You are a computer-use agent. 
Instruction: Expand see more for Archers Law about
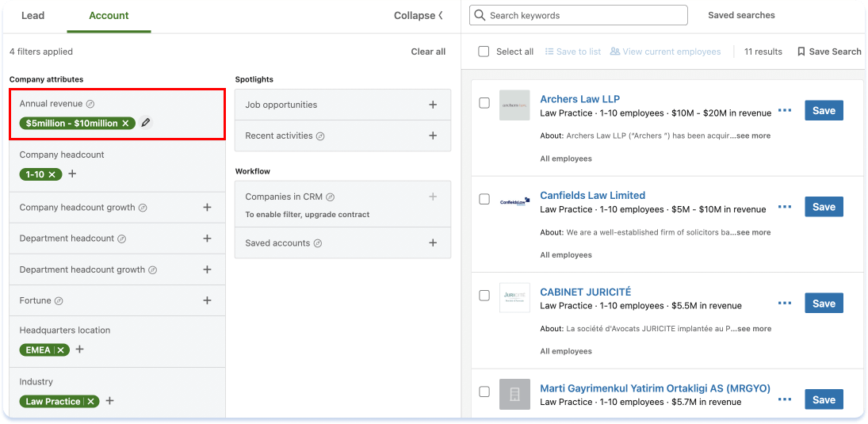pos(754,136)
